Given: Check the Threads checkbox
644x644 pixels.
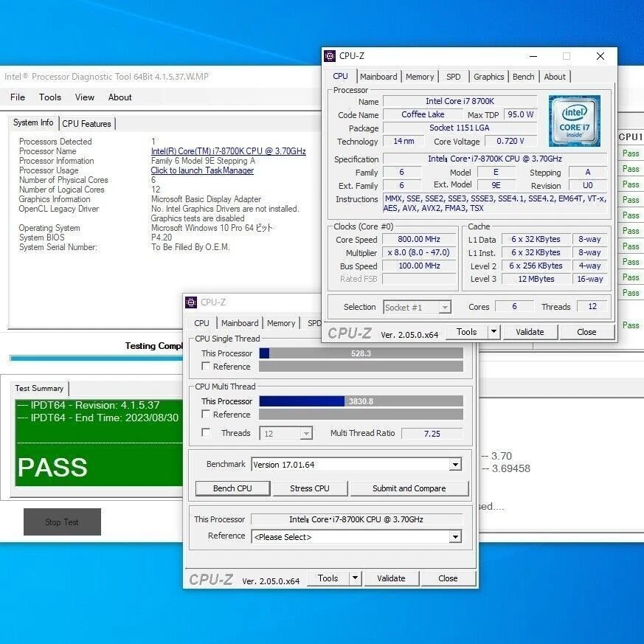Looking at the screenshot, I should coord(205,433).
